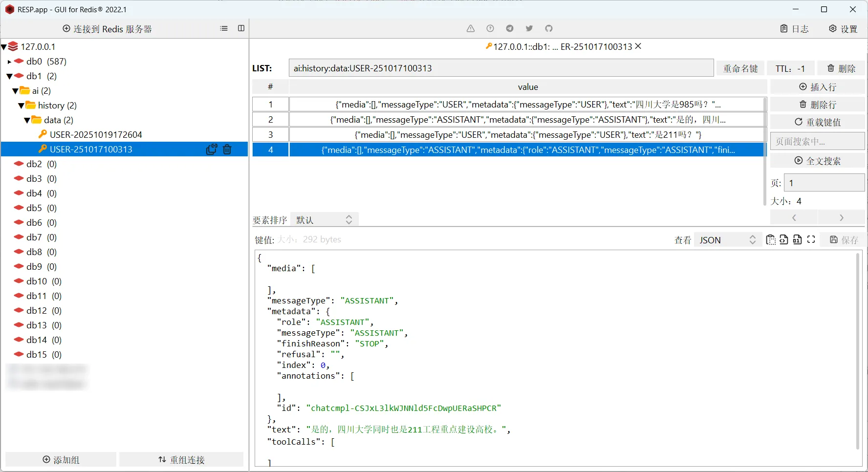Open the GitHub link icon

pos(549,28)
